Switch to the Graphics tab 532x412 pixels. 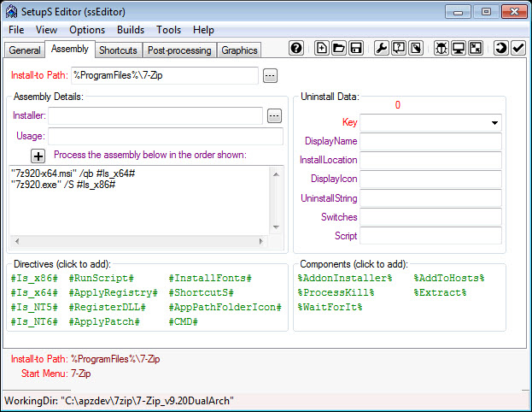click(239, 50)
